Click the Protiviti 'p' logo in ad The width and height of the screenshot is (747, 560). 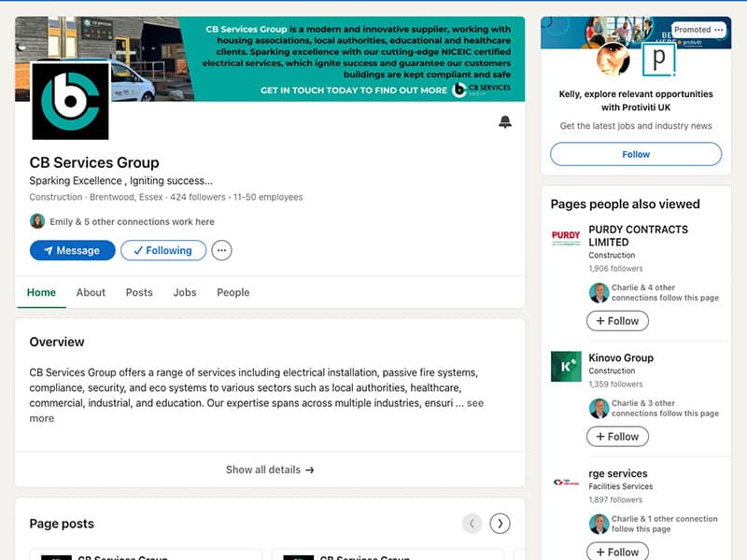tap(659, 59)
